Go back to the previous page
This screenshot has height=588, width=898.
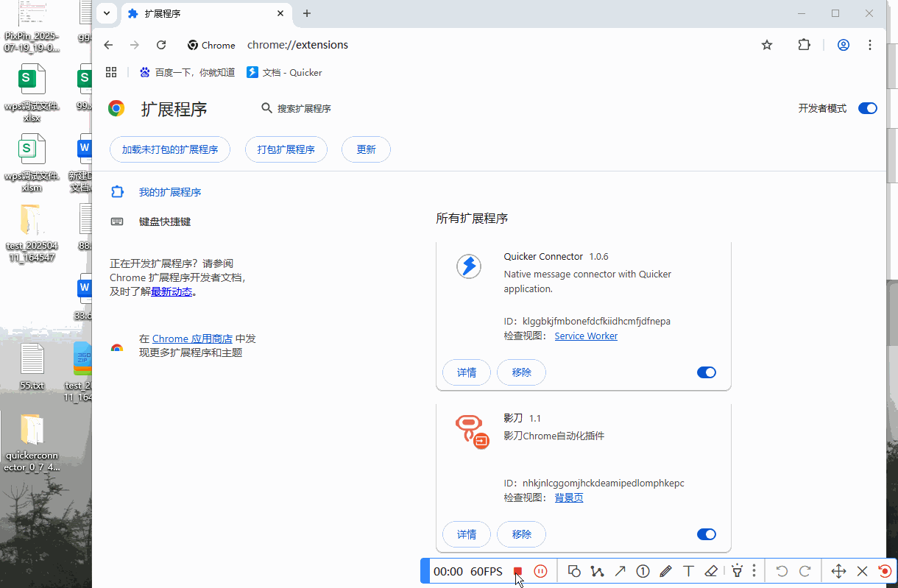(x=109, y=45)
